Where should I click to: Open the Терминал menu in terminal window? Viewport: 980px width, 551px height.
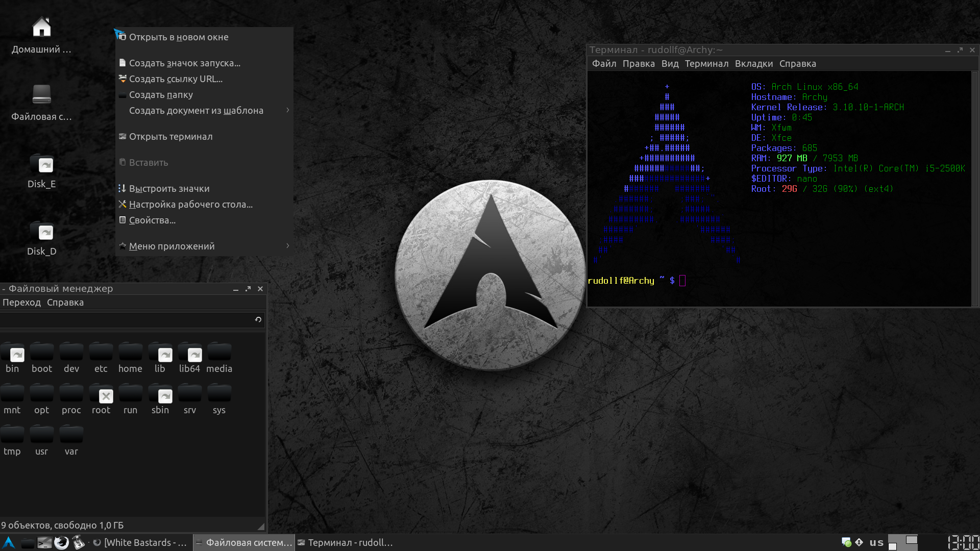tap(706, 64)
